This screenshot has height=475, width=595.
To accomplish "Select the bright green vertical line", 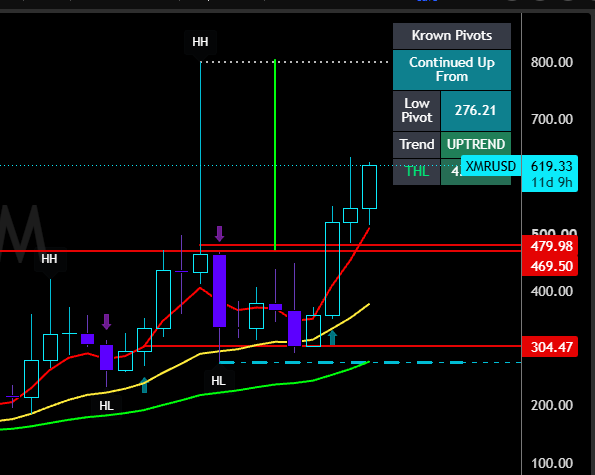I will coord(275,155).
